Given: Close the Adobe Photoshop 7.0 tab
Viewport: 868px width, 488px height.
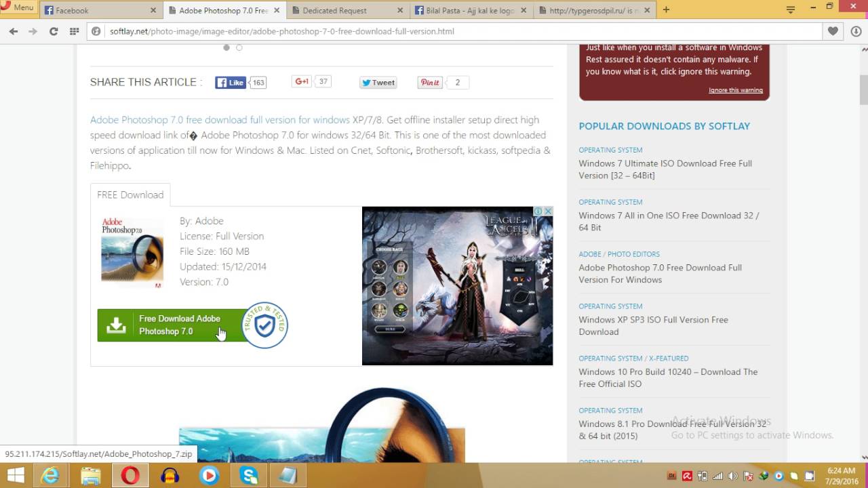Looking at the screenshot, I should click(x=276, y=10).
